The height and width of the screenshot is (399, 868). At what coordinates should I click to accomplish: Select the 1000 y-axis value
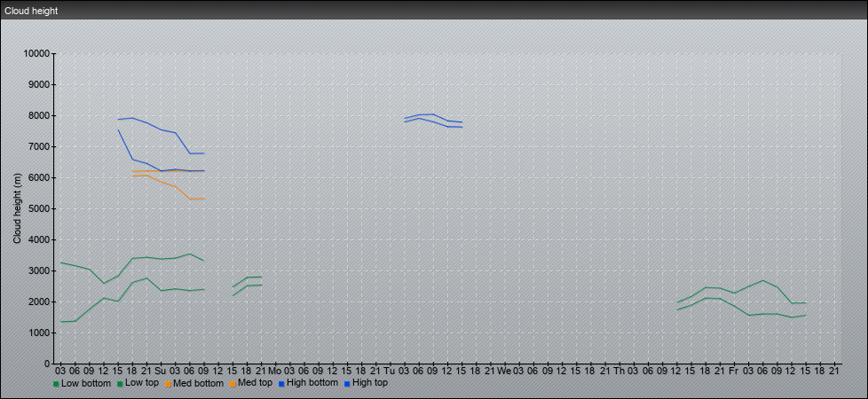[39, 332]
